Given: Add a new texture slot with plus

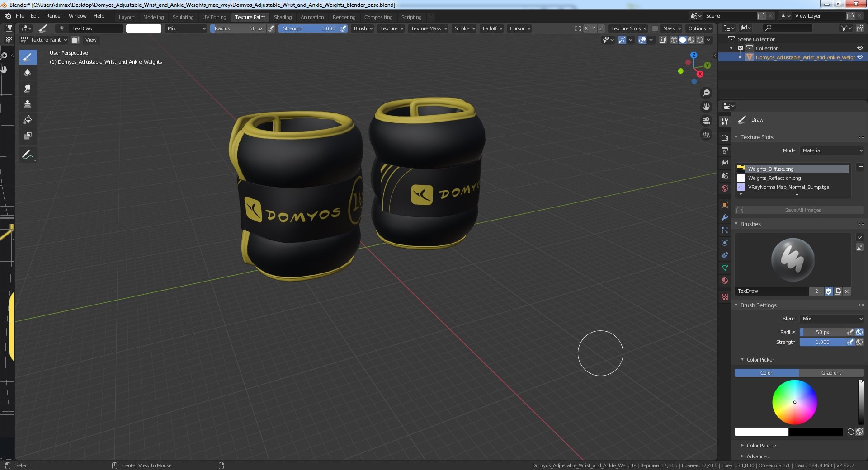Looking at the screenshot, I should [x=861, y=167].
